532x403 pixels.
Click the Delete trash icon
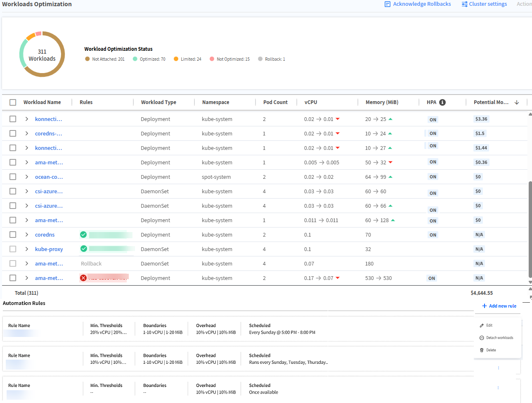[482, 350]
